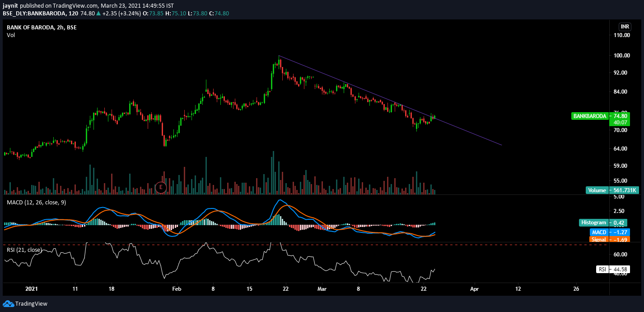Click the TradingView logo icon at bottom
Image resolution: width=644 pixels, height=312 pixels.
pyautogui.click(x=8, y=303)
